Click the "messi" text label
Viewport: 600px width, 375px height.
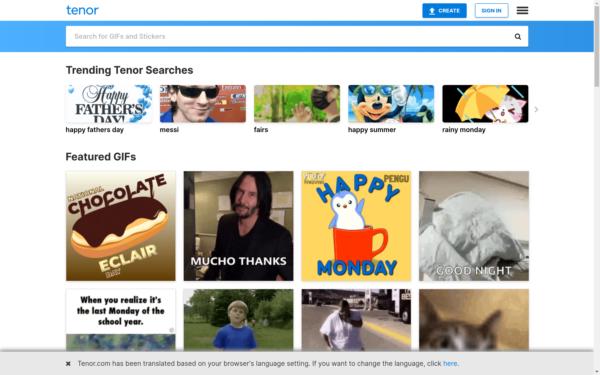coord(169,130)
